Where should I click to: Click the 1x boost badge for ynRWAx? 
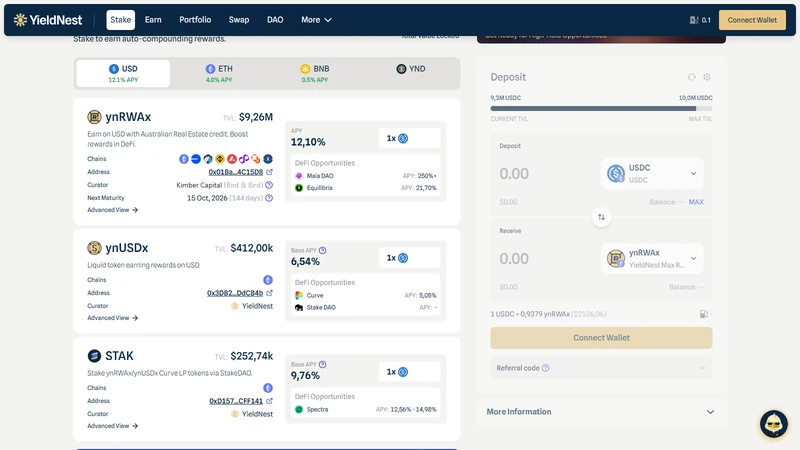click(x=409, y=138)
